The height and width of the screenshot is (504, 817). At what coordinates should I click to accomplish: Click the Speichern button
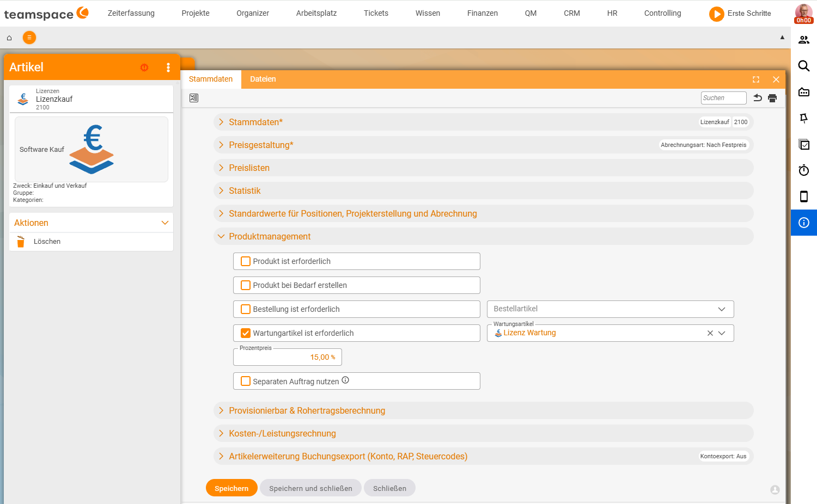tap(231, 488)
